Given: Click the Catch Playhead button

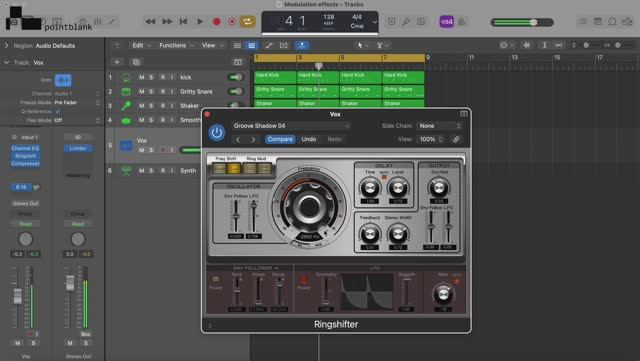Looking at the screenshot, I should pos(302,45).
